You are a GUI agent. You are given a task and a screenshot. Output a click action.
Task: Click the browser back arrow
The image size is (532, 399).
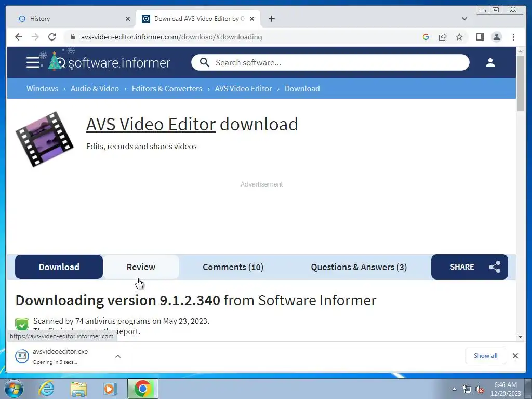[x=19, y=37]
